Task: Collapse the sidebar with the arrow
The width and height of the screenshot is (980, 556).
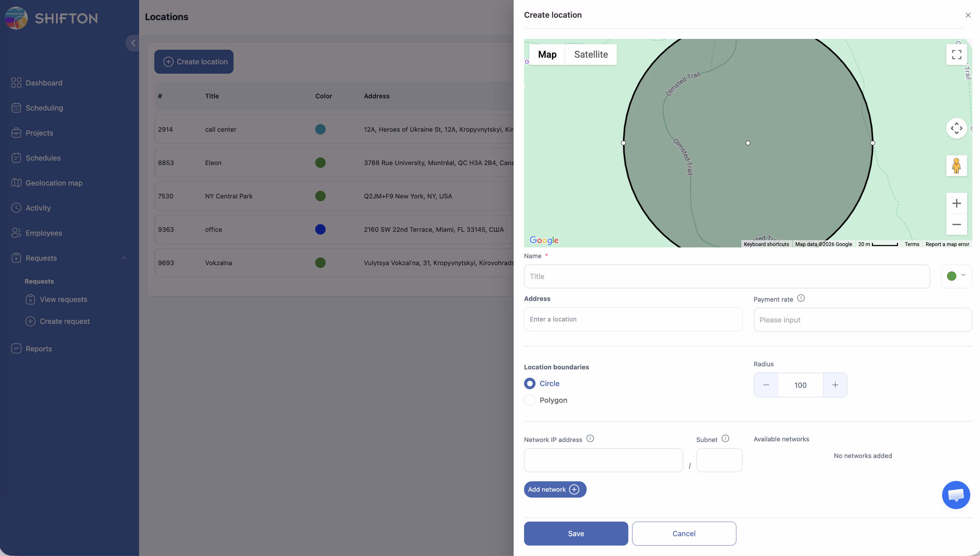Action: (x=133, y=43)
